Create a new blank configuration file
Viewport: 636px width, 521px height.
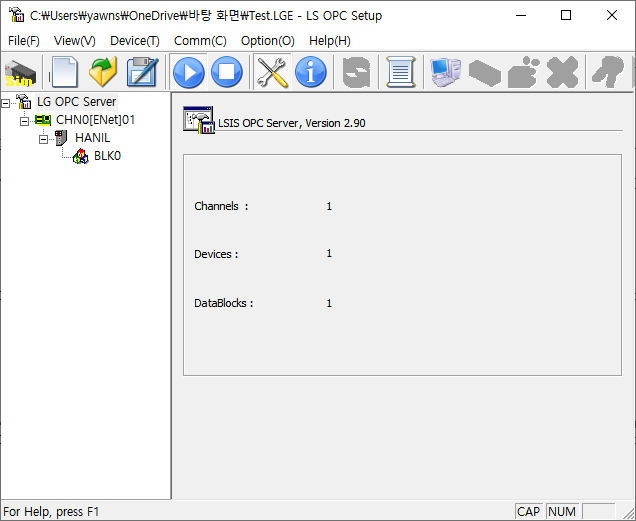pyautogui.click(x=64, y=72)
